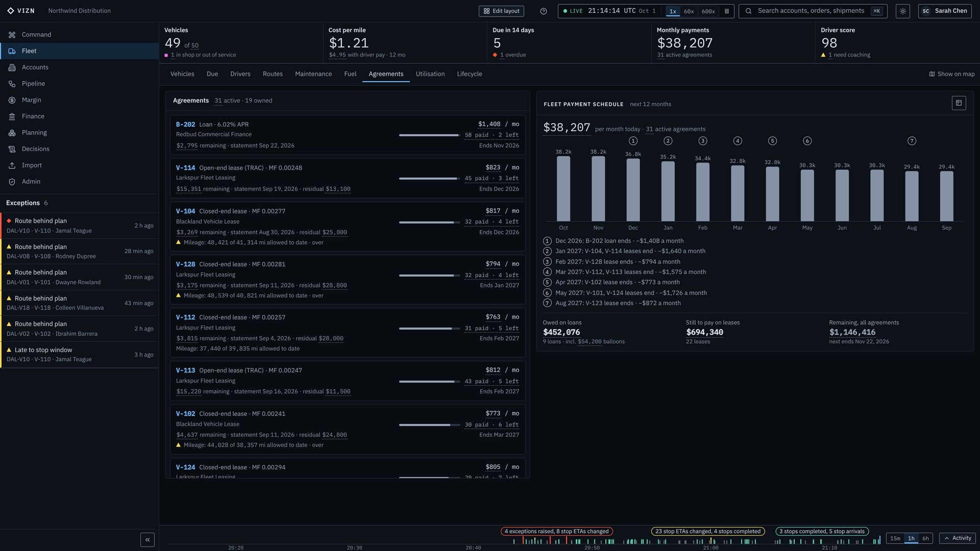Click the Finance bank icon
The width and height of the screenshot is (980, 551).
click(12, 116)
